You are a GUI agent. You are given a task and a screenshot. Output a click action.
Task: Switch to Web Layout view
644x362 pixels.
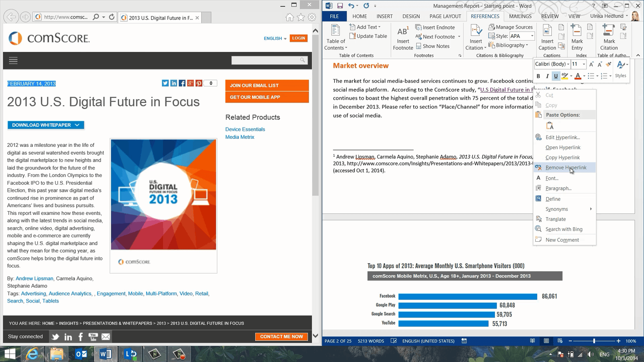pyautogui.click(x=560, y=341)
